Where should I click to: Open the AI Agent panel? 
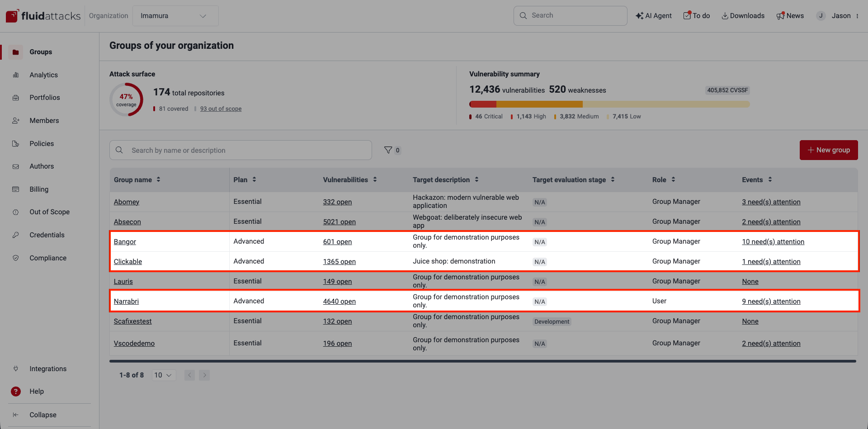(653, 15)
